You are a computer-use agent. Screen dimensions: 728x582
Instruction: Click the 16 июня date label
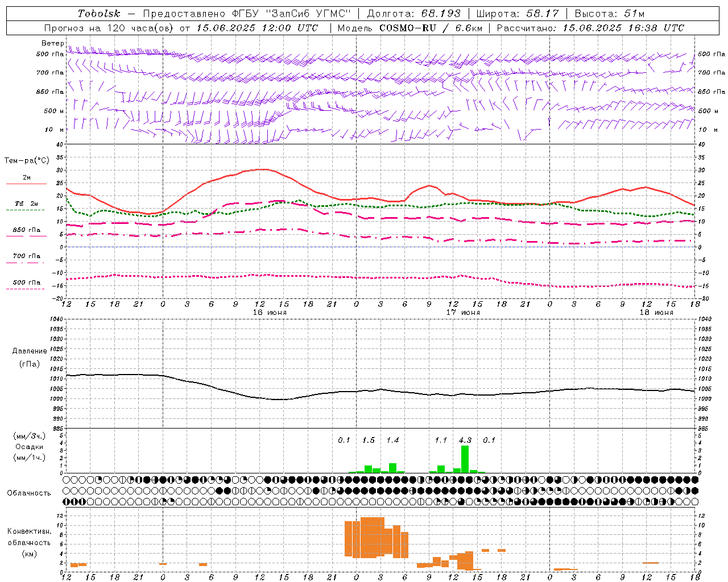(x=270, y=313)
